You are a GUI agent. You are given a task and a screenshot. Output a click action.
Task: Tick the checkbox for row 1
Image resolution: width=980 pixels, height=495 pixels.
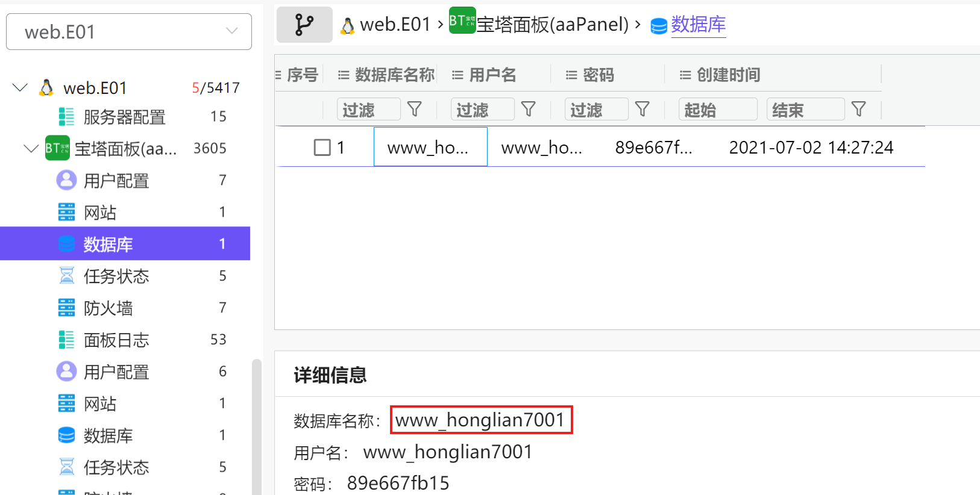(x=322, y=148)
